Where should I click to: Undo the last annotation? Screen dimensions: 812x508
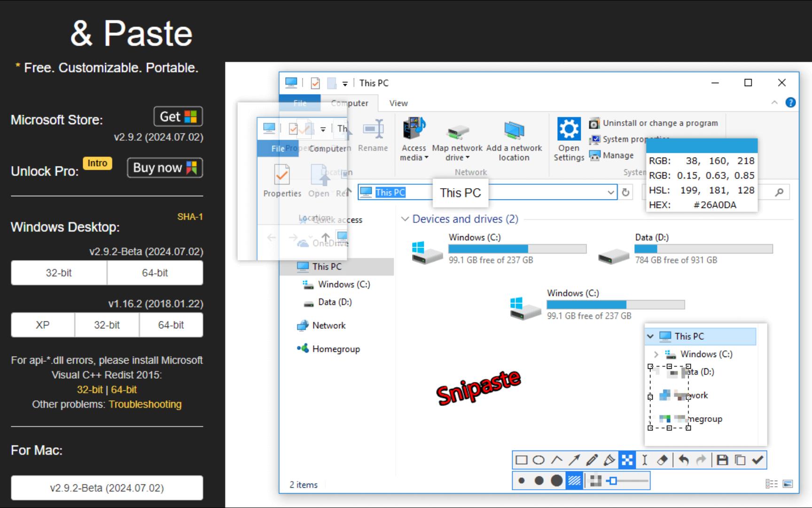pos(684,460)
